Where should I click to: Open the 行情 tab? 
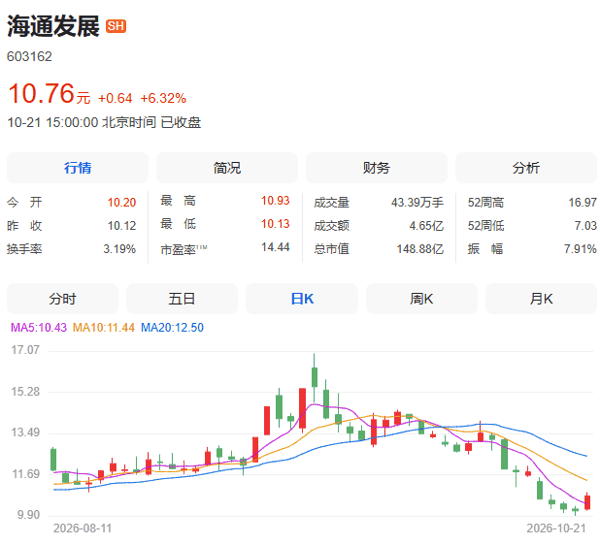coord(78,168)
